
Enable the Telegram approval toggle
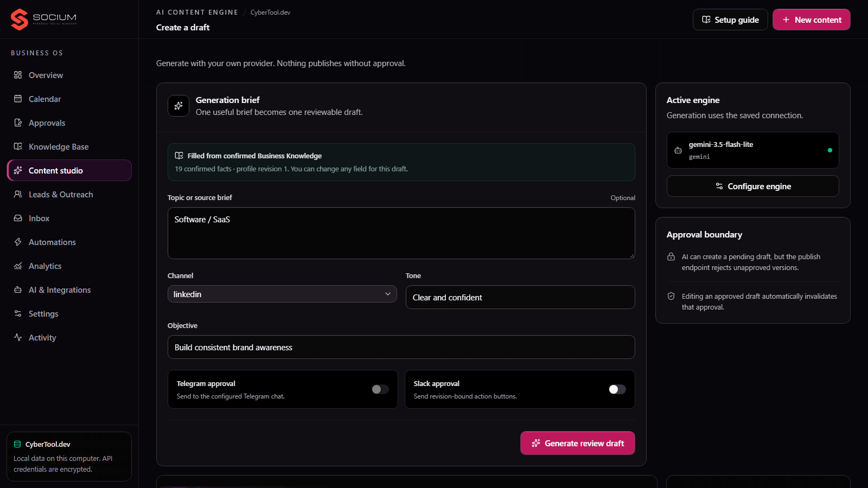(380, 389)
